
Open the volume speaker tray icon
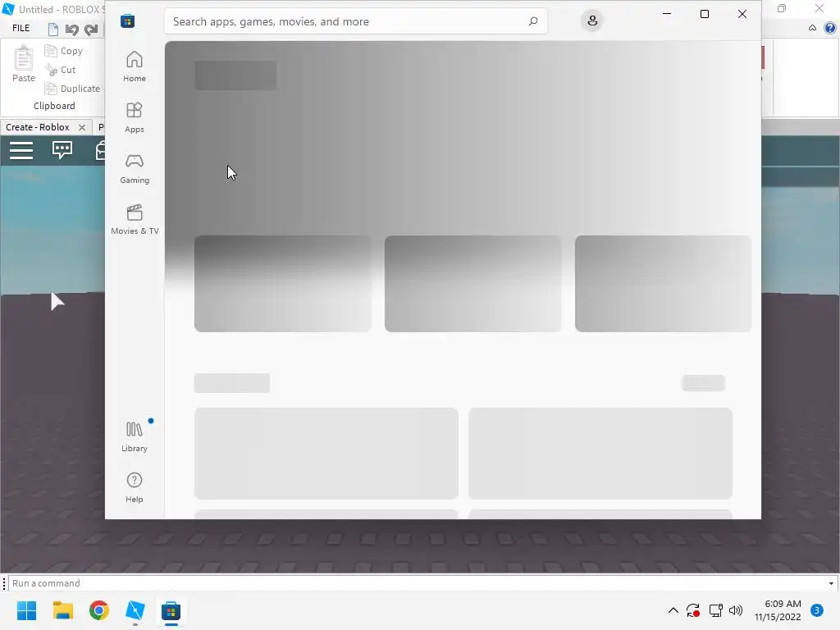click(x=736, y=610)
